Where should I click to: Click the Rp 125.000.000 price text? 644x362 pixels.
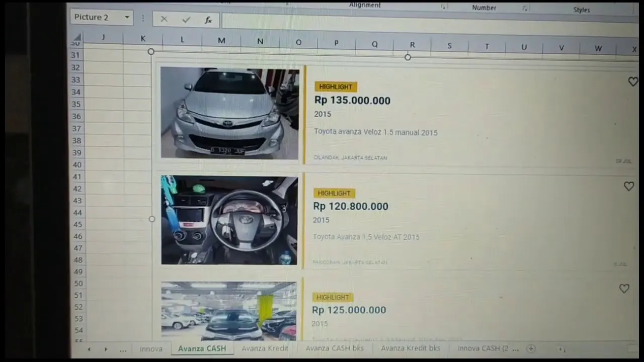coord(349,310)
